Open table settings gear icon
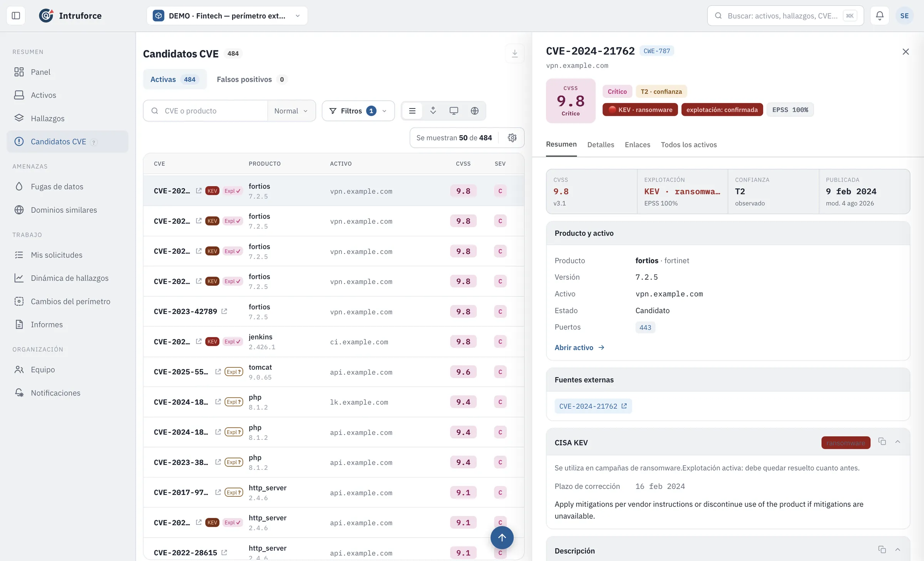The height and width of the screenshot is (561, 924). 512,138
